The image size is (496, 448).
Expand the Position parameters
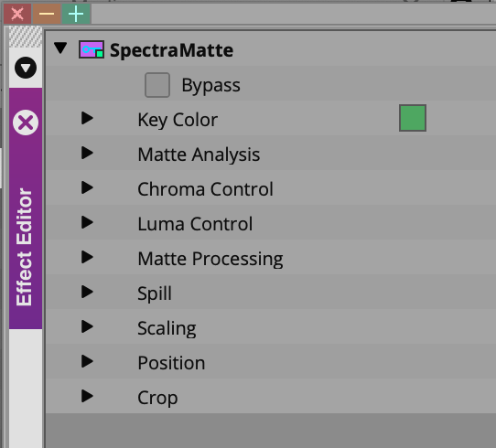[x=87, y=361]
